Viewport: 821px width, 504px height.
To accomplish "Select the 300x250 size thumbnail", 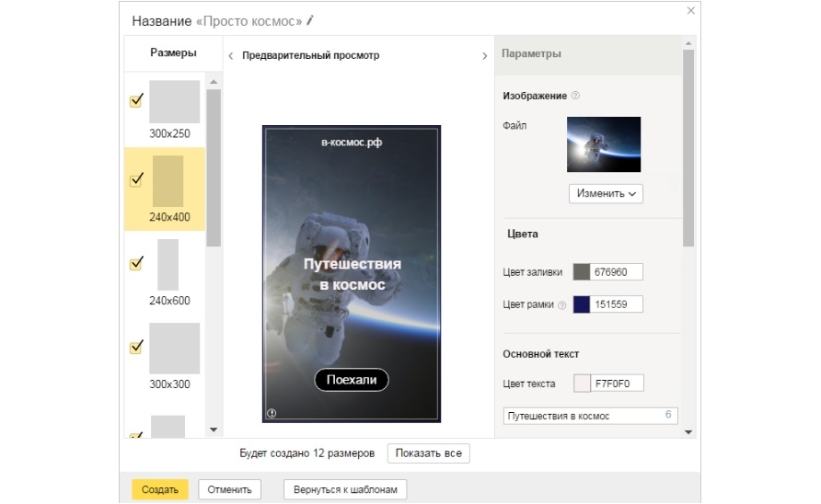I will click(174, 101).
